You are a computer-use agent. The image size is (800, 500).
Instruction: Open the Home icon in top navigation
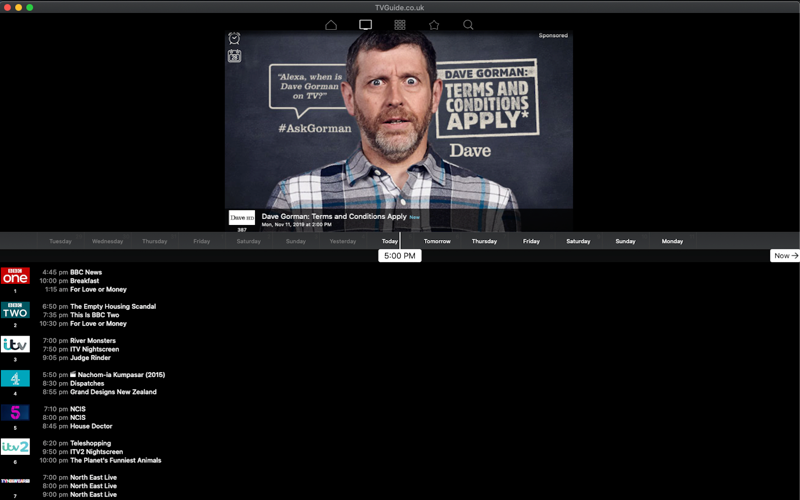tap(331, 25)
